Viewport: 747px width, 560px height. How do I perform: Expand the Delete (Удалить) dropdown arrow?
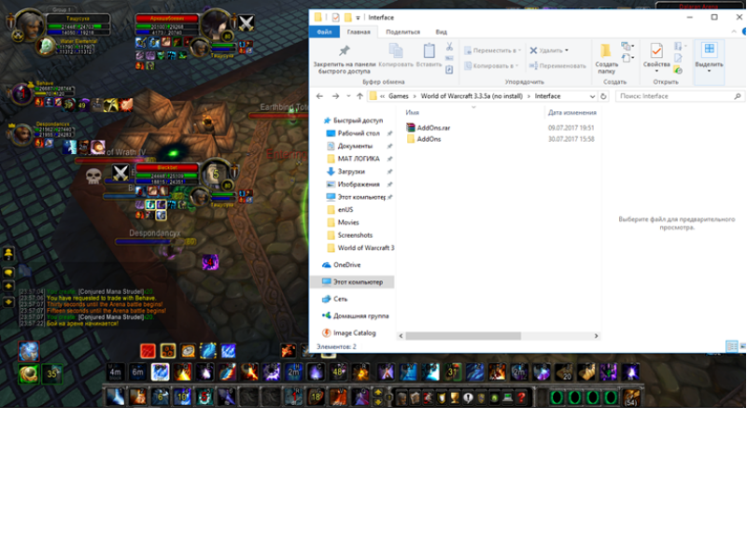tap(566, 50)
